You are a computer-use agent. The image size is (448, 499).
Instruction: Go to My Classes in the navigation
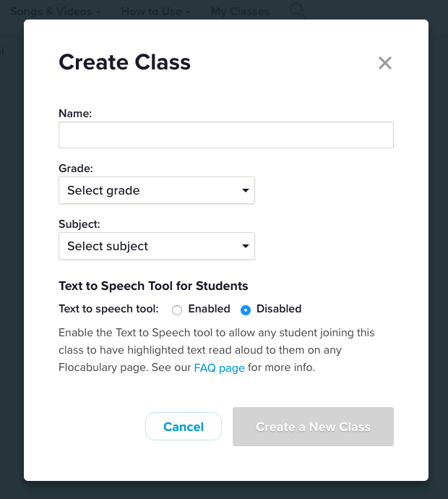click(x=240, y=12)
